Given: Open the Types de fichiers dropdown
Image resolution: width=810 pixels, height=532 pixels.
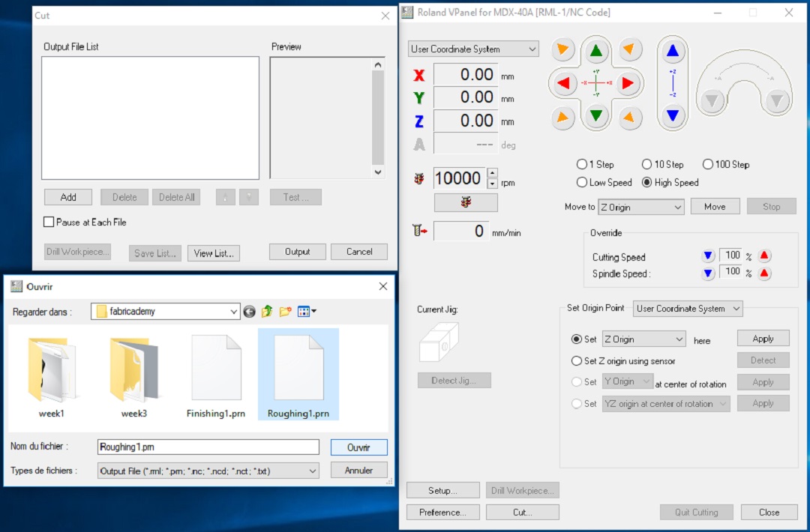Looking at the screenshot, I should pyautogui.click(x=208, y=471).
